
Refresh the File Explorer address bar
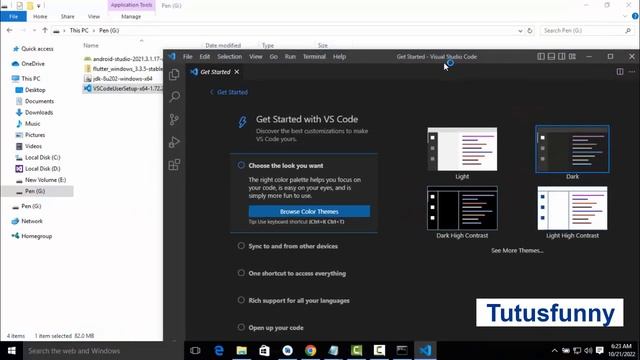click(530, 31)
